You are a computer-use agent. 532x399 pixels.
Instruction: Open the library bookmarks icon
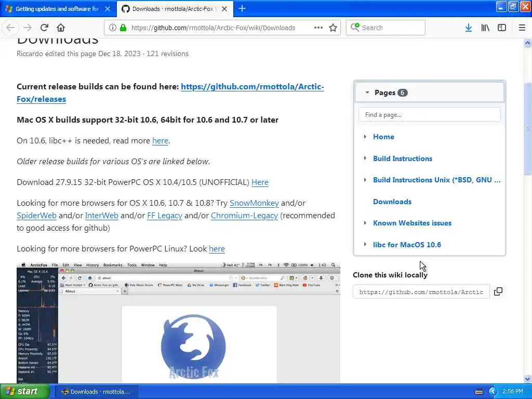[x=485, y=28]
